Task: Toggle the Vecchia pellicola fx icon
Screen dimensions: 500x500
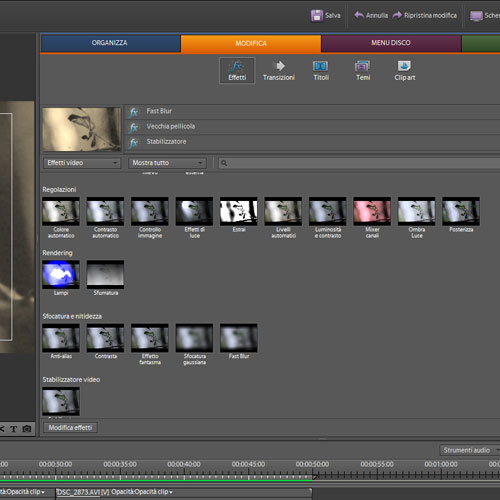Action: coord(134,128)
